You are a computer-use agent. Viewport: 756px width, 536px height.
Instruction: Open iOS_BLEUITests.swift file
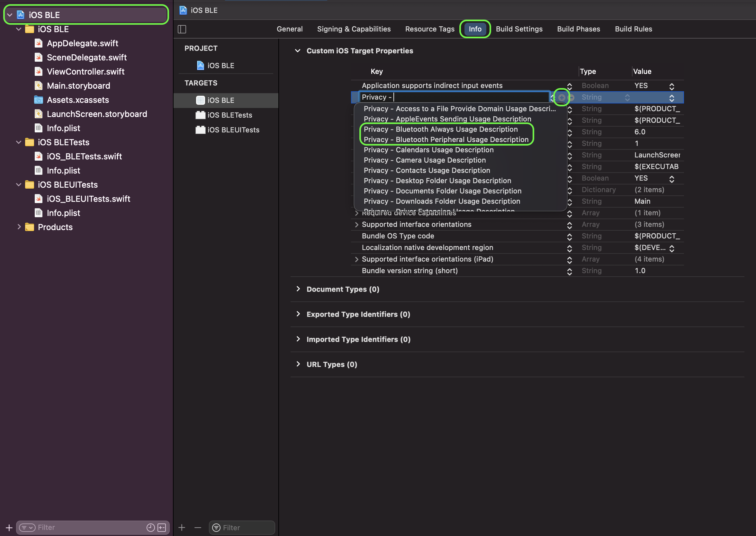(88, 199)
